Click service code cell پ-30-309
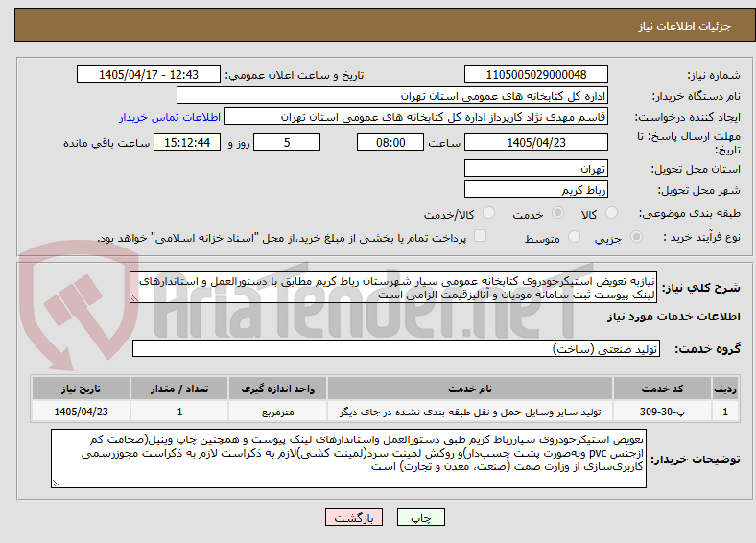 click(663, 412)
